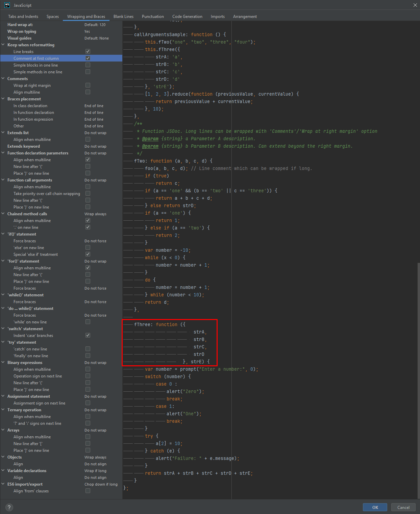The image size is (420, 514).
Task: Open help via the question mark icon
Action: 9,507
